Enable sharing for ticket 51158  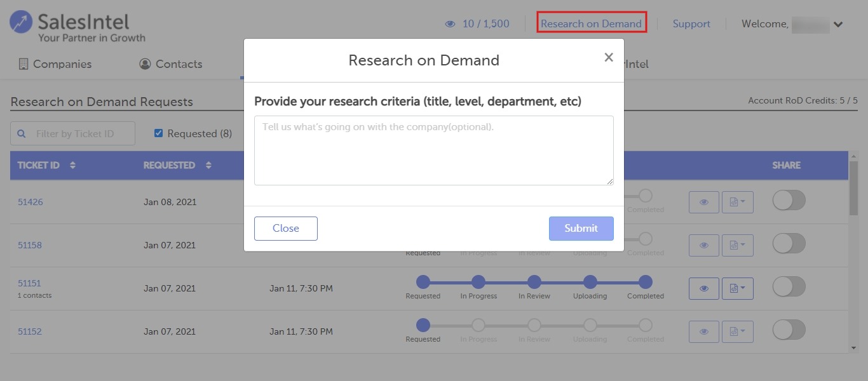(x=789, y=244)
